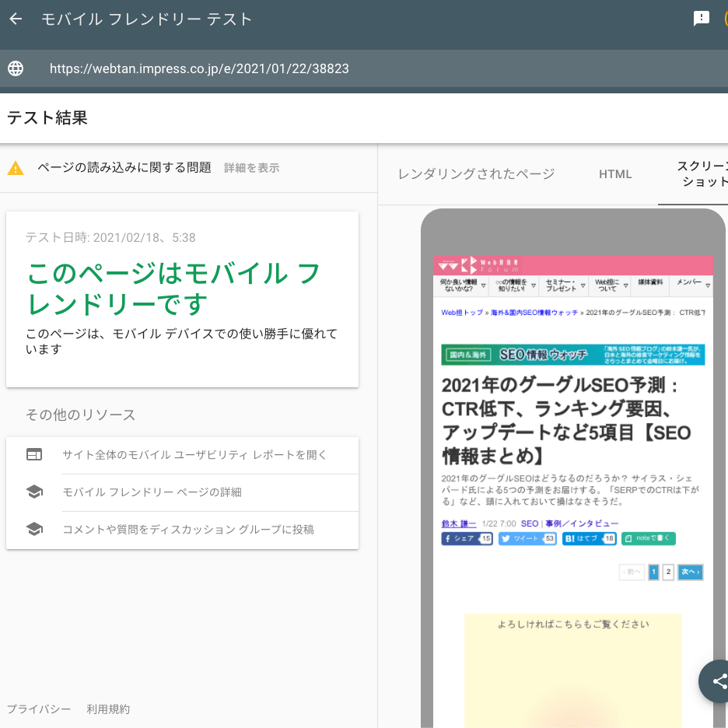Click the back arrow in the header
The image size is (728, 728).
[x=16, y=19]
